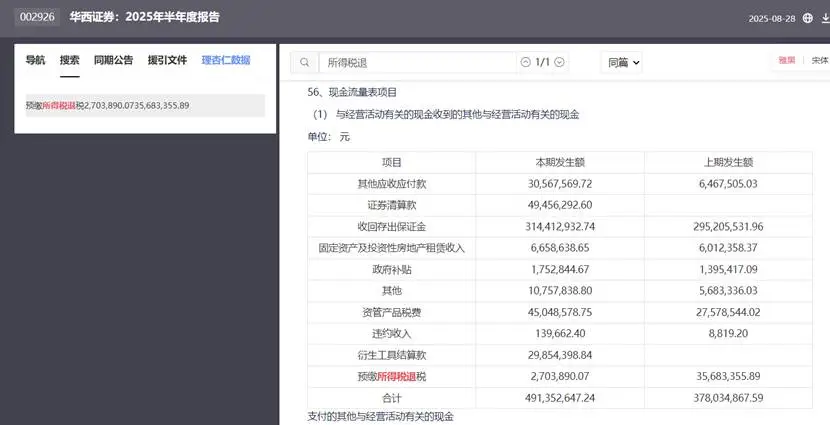The image size is (830, 425).
Task: Select the 微软雅黑 font option
Action: point(787,60)
